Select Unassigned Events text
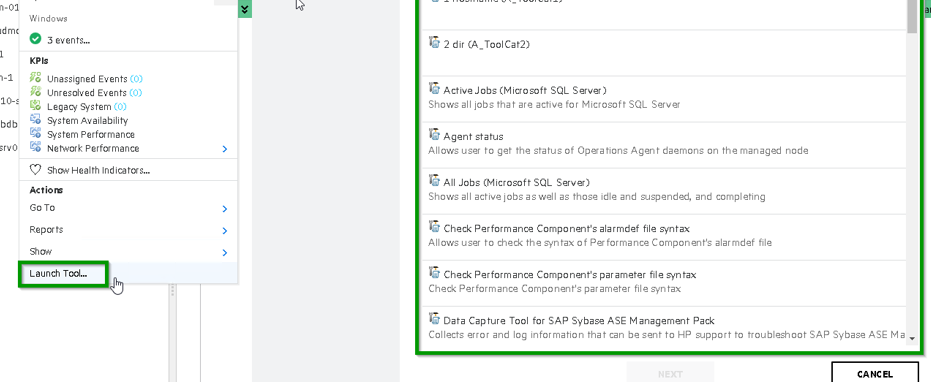The width and height of the screenshot is (931, 382). pyautogui.click(x=87, y=79)
